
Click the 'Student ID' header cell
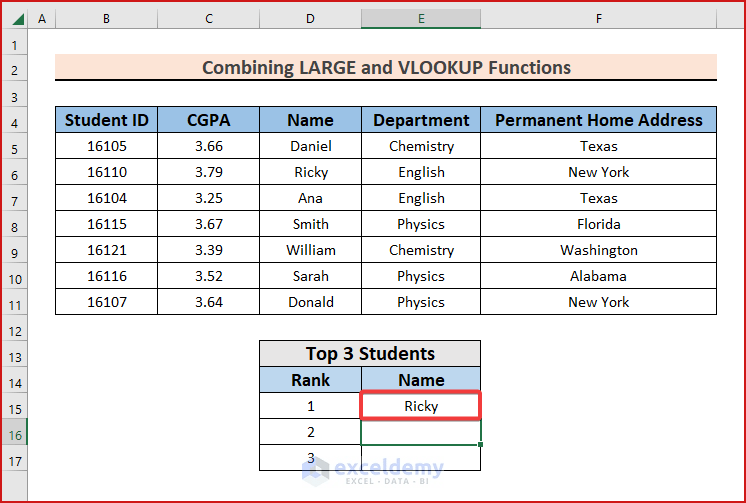click(x=107, y=119)
